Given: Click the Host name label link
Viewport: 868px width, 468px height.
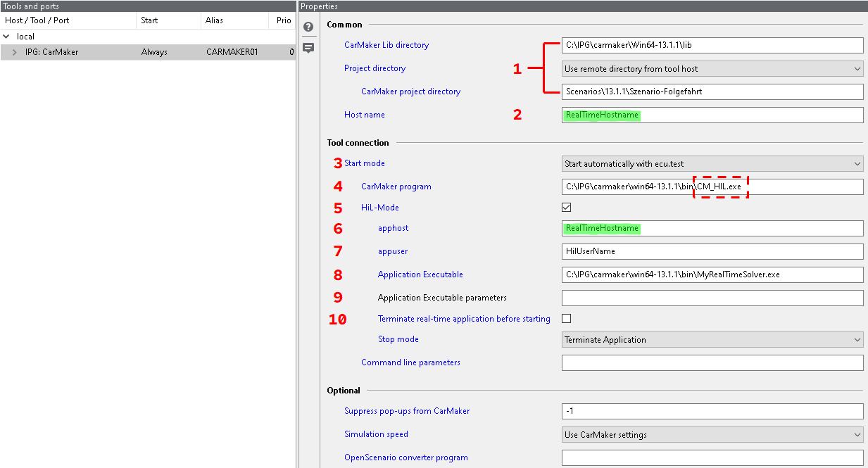Looking at the screenshot, I should point(365,115).
